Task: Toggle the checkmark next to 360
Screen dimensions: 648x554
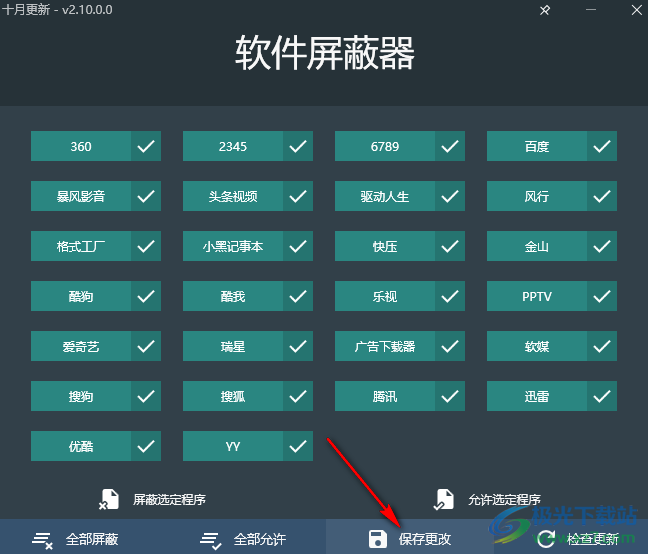Action: [x=146, y=146]
